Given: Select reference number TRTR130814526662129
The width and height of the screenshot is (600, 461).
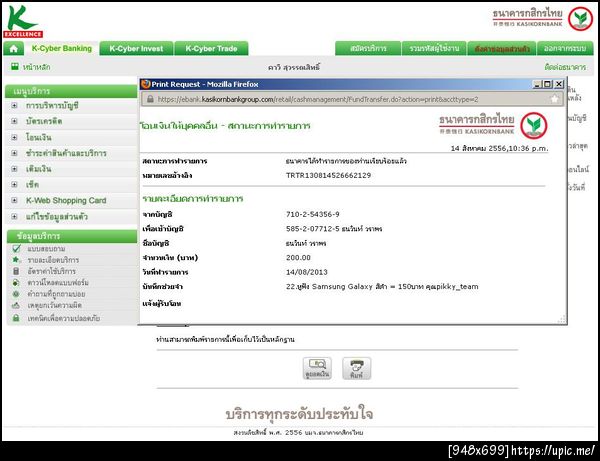Looking at the screenshot, I should point(328,176).
